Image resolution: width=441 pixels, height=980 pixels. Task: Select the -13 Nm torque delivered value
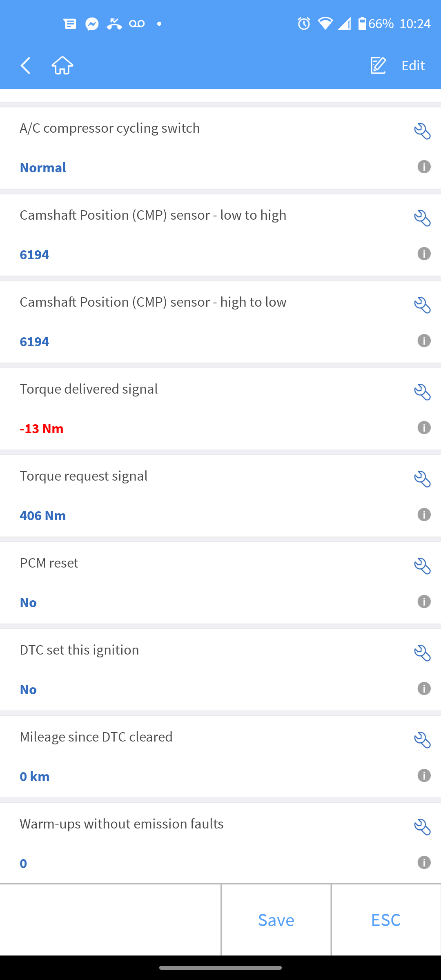point(42,428)
